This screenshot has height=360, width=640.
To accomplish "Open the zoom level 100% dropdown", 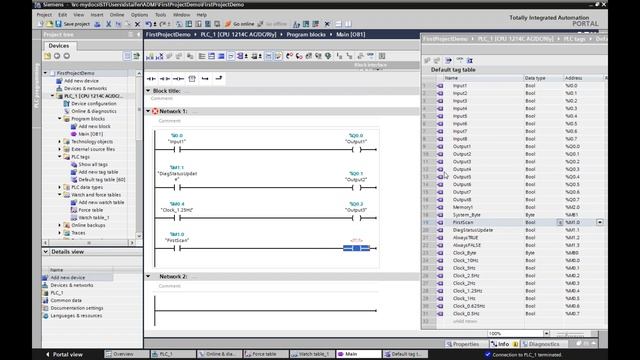I will click(546, 333).
